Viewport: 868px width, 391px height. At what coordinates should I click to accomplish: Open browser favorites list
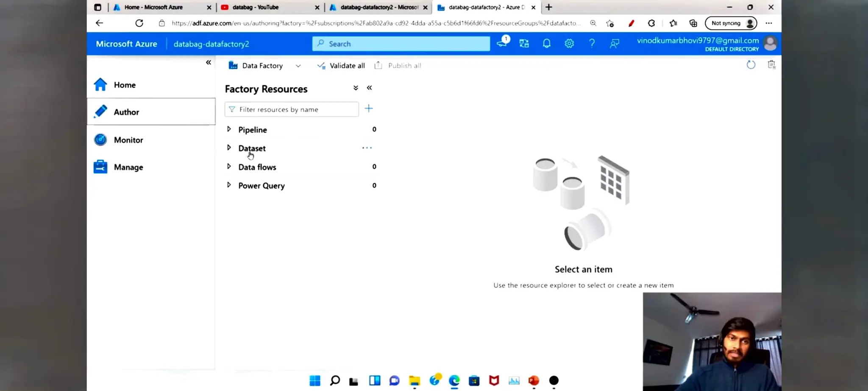tap(673, 23)
